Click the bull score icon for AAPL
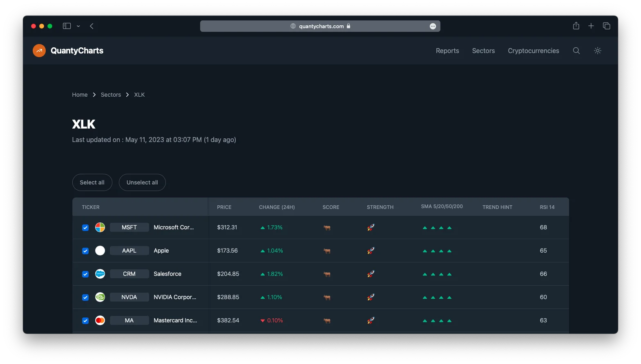 point(327,251)
